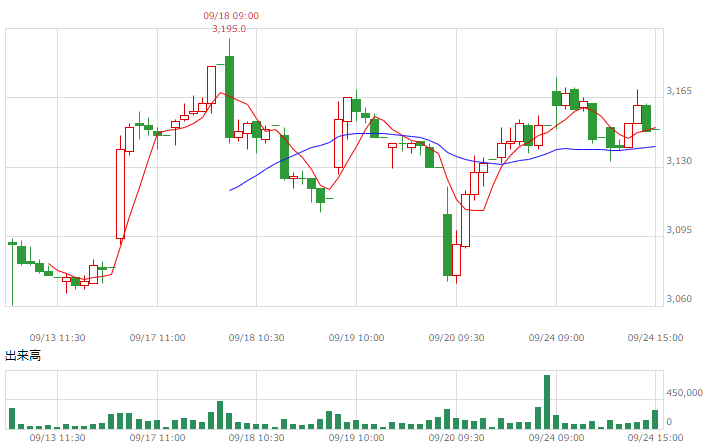
Task: Click the 出来高 volume heading
Action: pyautogui.click(x=23, y=356)
